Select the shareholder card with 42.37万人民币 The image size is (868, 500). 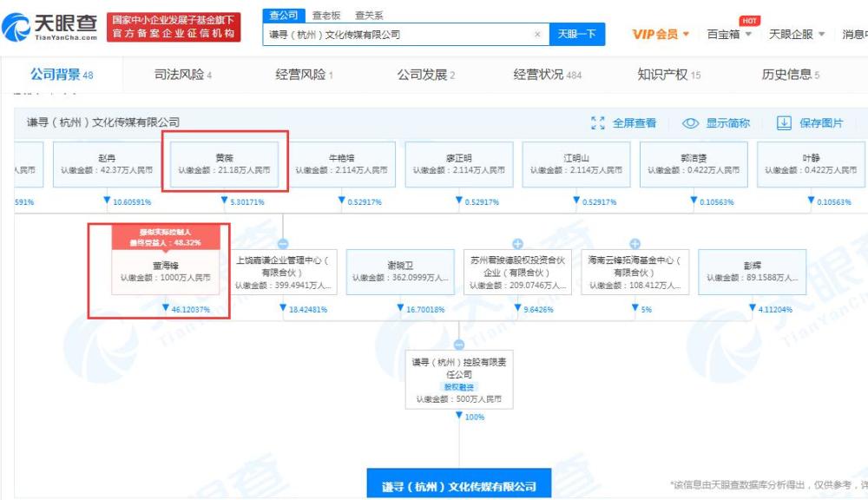[x=107, y=164]
